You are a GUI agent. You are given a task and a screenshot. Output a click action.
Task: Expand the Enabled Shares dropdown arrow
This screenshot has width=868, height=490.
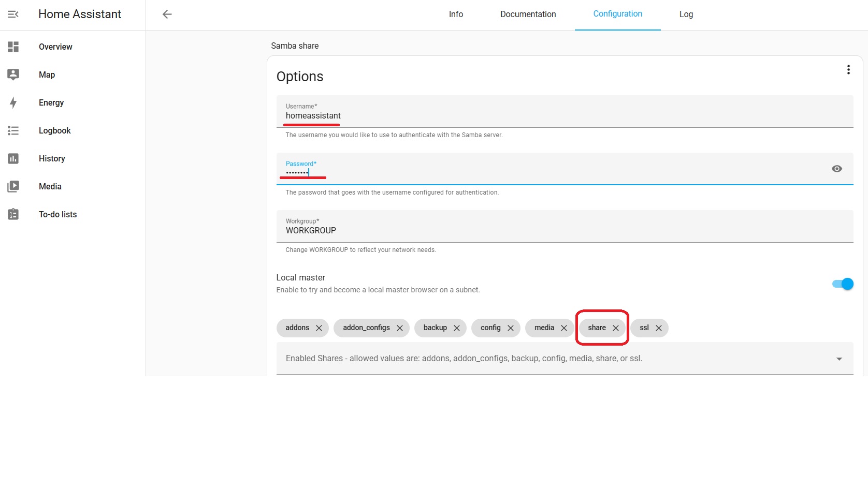click(x=839, y=359)
